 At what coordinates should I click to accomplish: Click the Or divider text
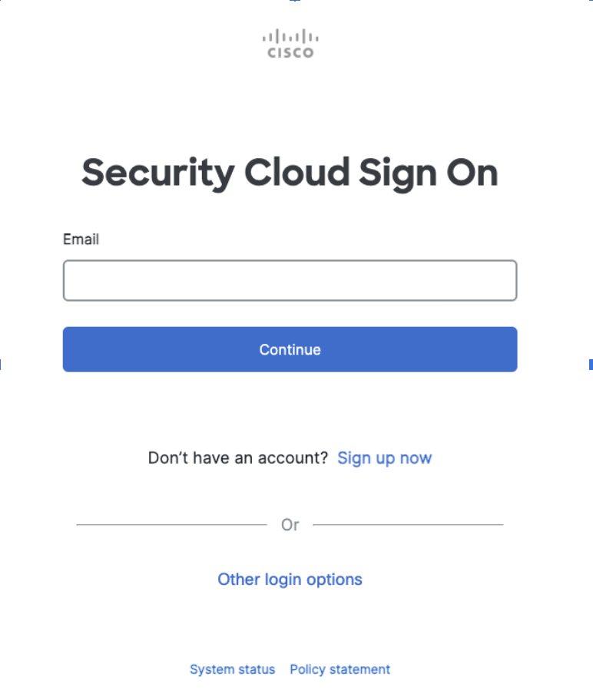(290, 524)
